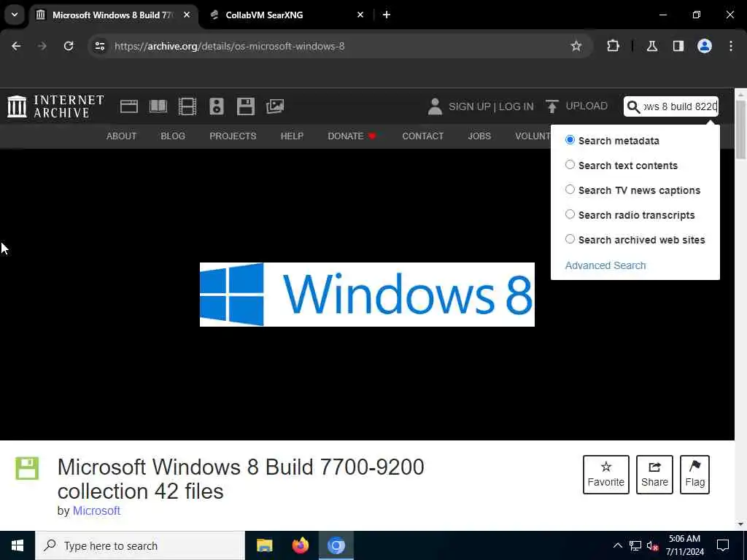The image size is (747, 560).
Task: Bookmark this page with the star icon
Action: click(576, 46)
